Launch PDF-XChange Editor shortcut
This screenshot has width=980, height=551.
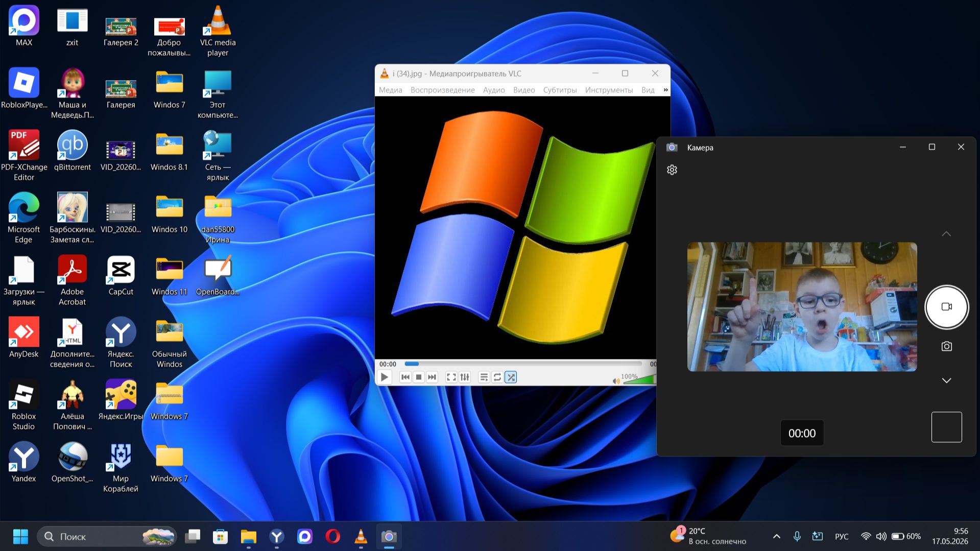(24, 155)
